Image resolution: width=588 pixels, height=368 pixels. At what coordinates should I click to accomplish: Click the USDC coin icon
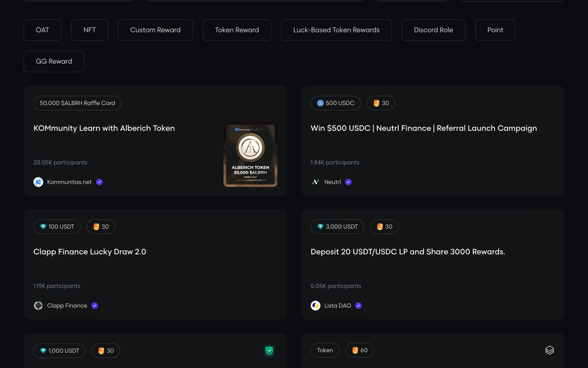(320, 103)
